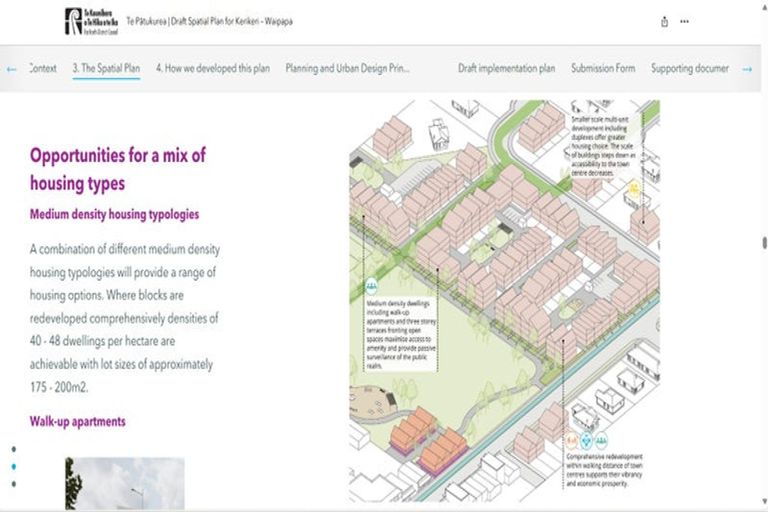
Task: Select the highlighted blue section dot
Action: pos(13,467)
